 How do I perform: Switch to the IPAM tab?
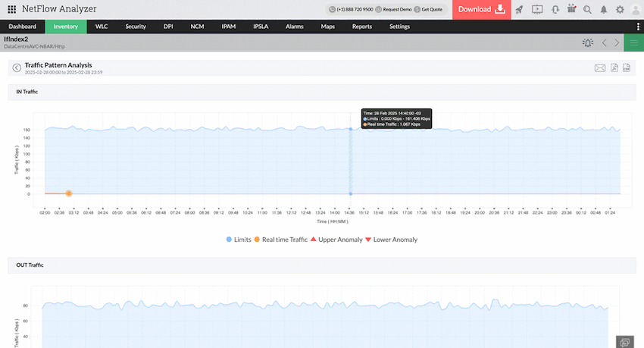coord(229,27)
